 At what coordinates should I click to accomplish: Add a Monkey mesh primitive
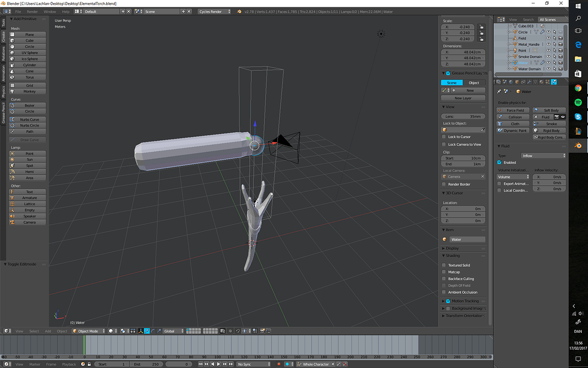28,91
